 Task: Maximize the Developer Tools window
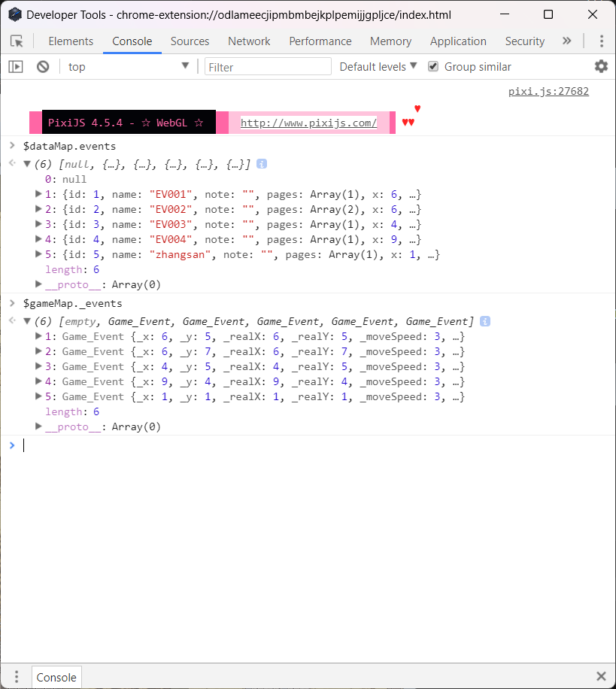(548, 14)
